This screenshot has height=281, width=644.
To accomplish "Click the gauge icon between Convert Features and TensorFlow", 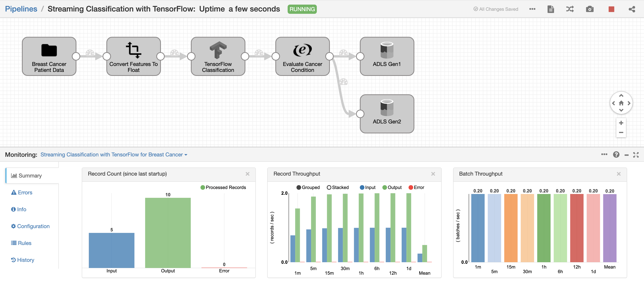I will (x=175, y=53).
